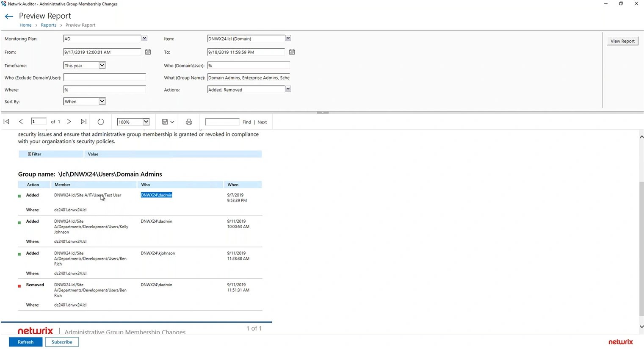Screen dimensions: 644x349
Task: Open the From date calendar picker
Action: (x=148, y=52)
